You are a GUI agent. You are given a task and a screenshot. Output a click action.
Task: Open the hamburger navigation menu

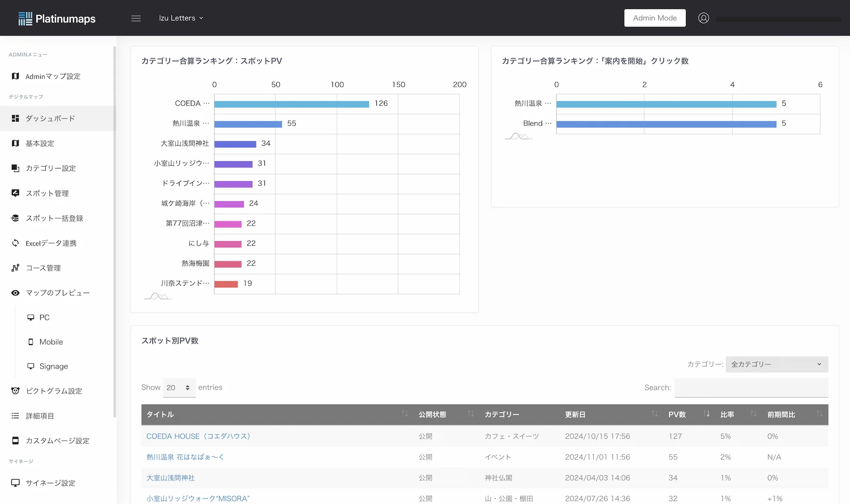[136, 18]
